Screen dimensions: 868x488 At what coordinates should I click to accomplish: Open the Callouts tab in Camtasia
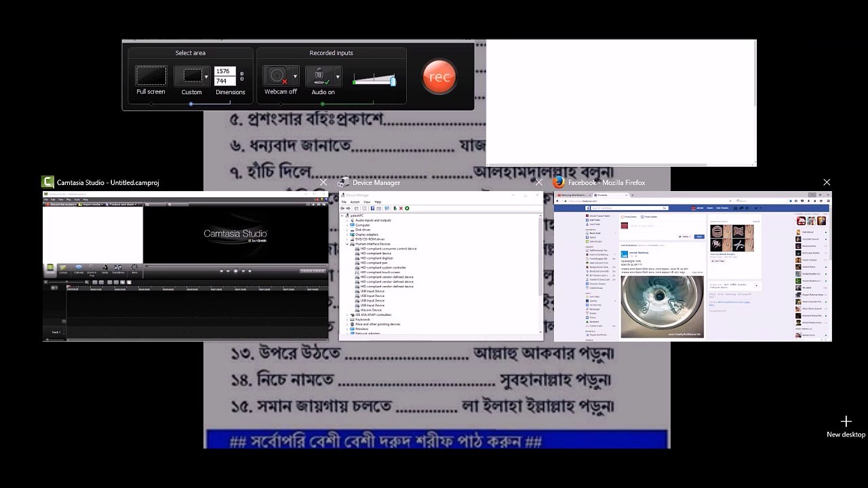79,269
